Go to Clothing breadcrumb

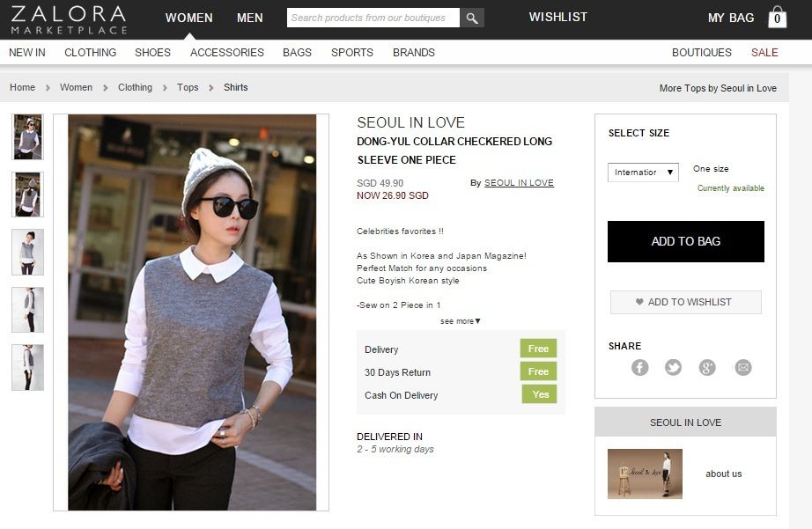(x=135, y=87)
